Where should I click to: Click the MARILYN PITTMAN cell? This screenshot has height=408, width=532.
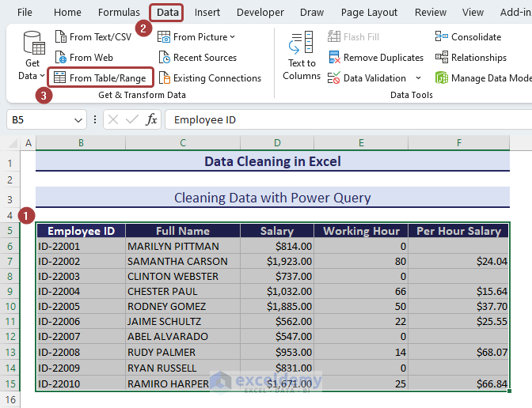(182, 246)
